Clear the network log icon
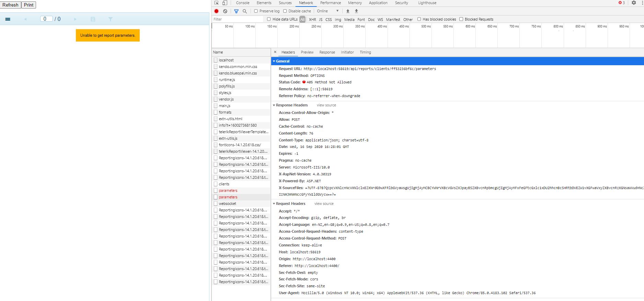The height and width of the screenshot is (301, 644). [225, 11]
